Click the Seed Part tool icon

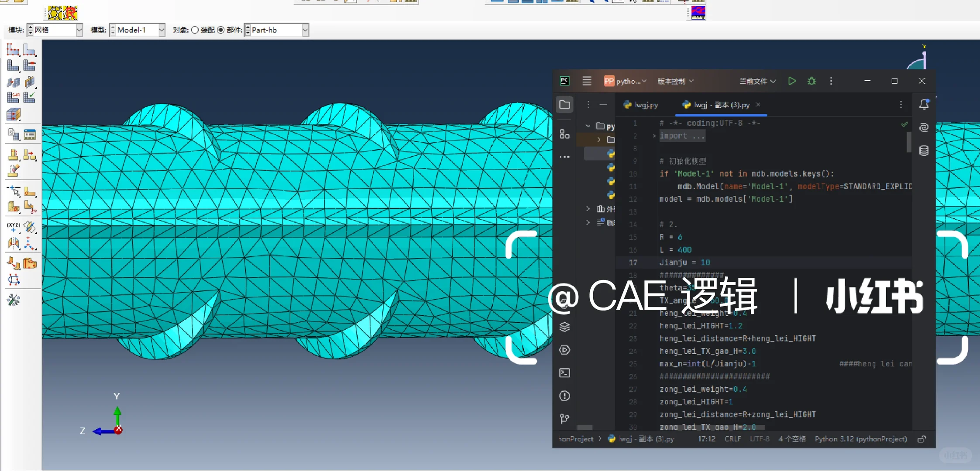tap(13, 50)
